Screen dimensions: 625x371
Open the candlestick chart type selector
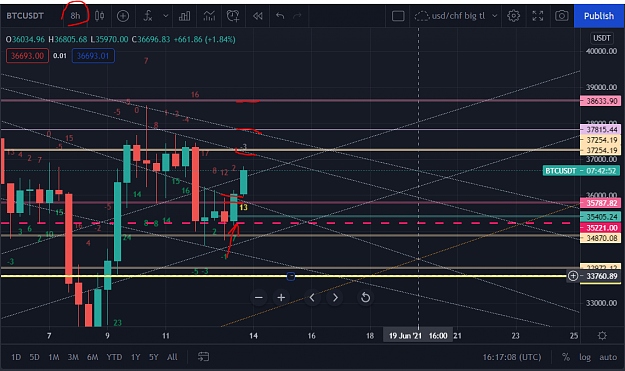click(x=100, y=16)
